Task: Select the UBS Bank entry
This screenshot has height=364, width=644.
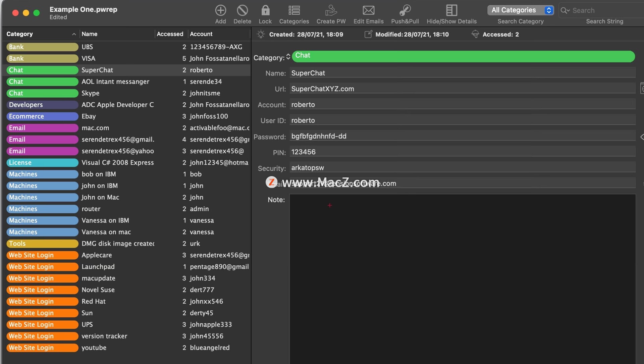Action: (126, 47)
